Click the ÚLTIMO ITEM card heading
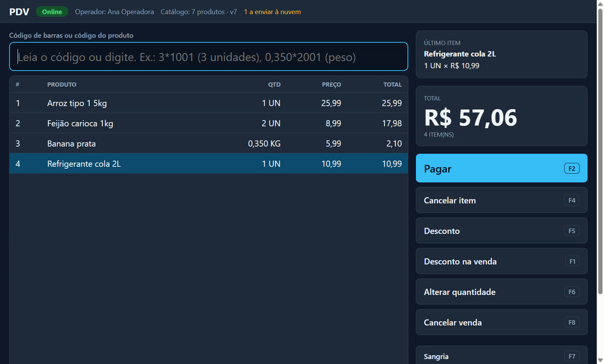 pyautogui.click(x=442, y=43)
